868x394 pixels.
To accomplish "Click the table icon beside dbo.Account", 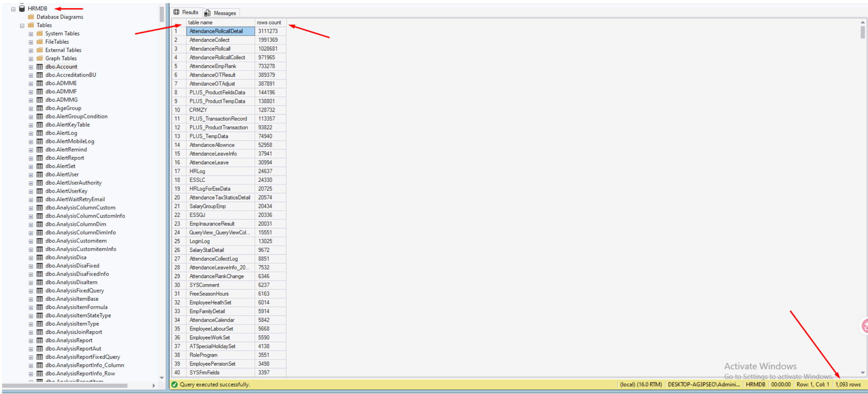I will tap(40, 66).
